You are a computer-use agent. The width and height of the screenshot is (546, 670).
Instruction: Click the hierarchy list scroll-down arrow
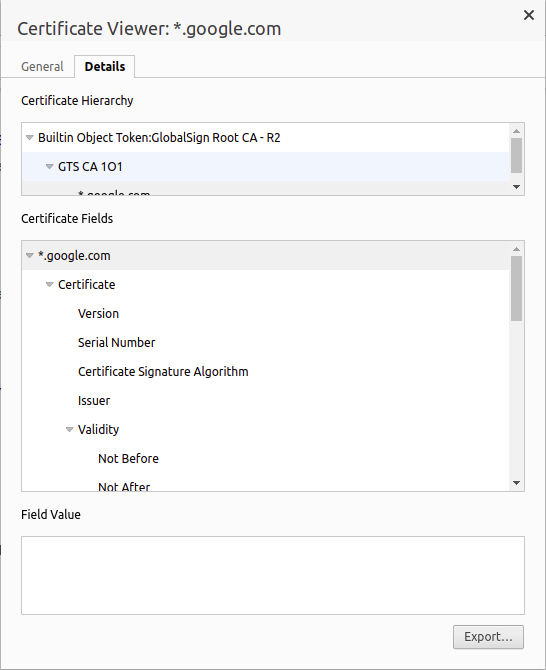click(x=517, y=187)
